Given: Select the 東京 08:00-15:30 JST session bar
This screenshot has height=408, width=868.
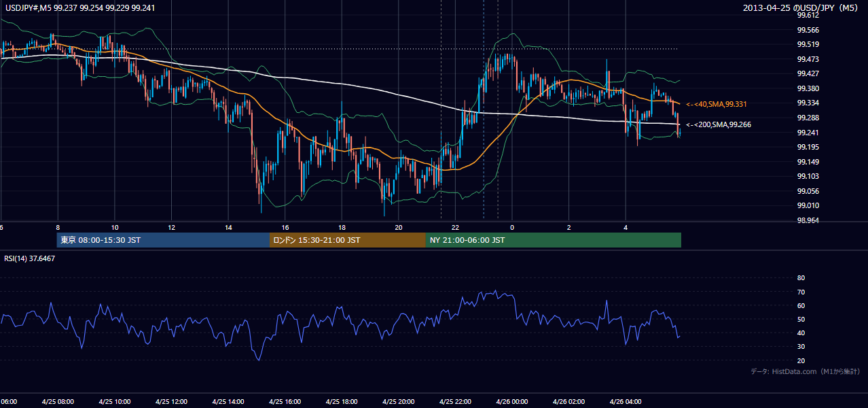Looking at the screenshot, I should (x=164, y=240).
